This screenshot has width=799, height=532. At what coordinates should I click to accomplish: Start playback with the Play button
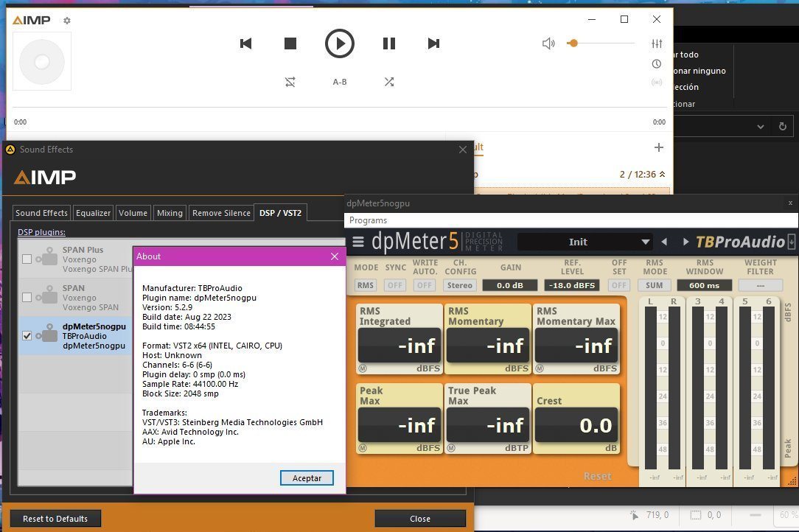(x=339, y=43)
